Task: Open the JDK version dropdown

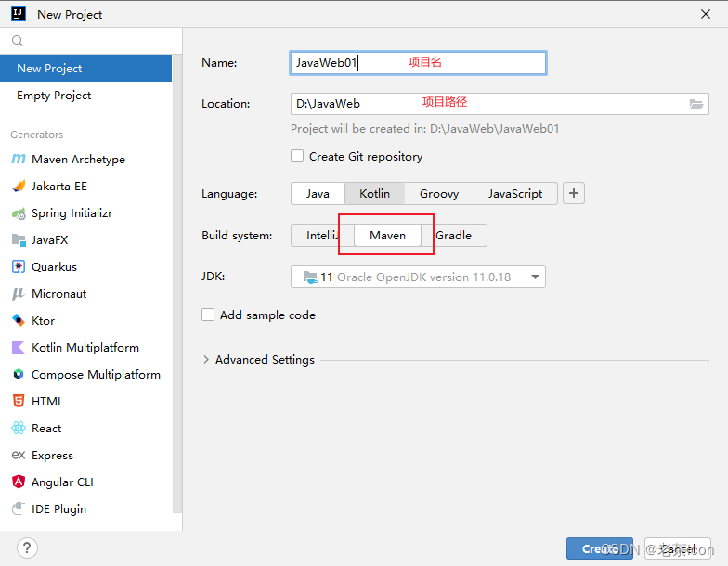Action: pyautogui.click(x=418, y=277)
